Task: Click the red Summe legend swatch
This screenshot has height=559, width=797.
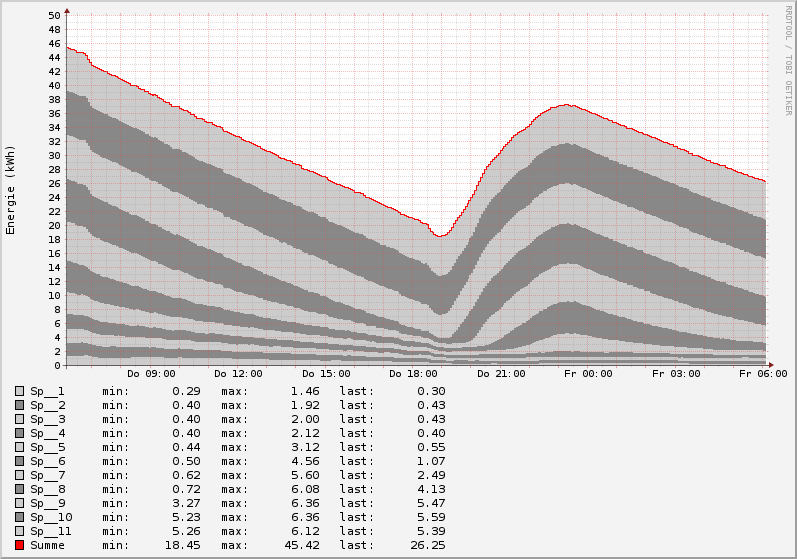Action: pyautogui.click(x=19, y=545)
